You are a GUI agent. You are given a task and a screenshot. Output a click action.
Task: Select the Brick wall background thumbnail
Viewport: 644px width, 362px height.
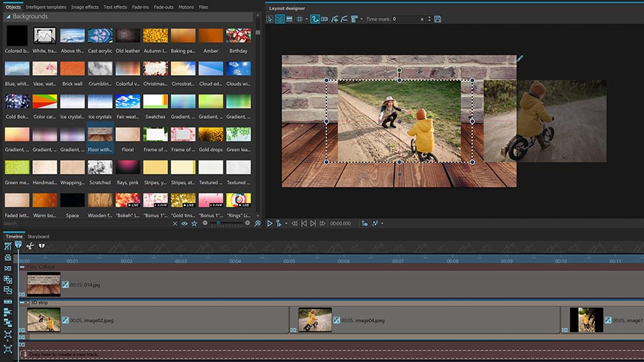(73, 69)
